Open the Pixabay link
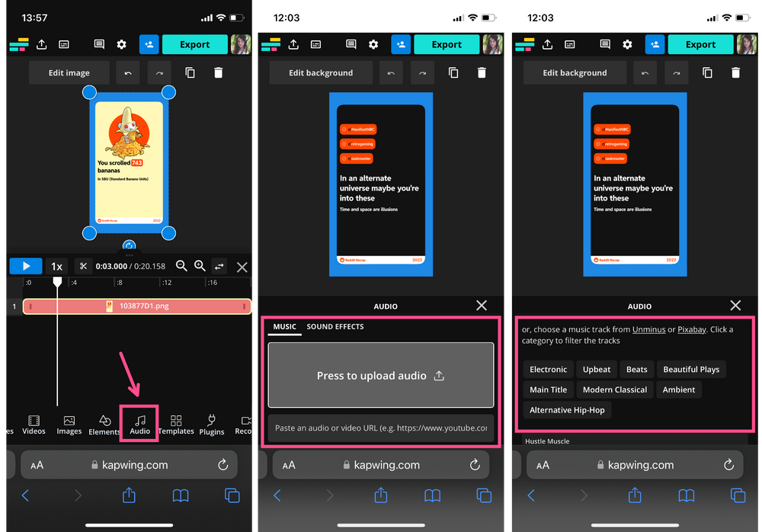 [x=691, y=329]
